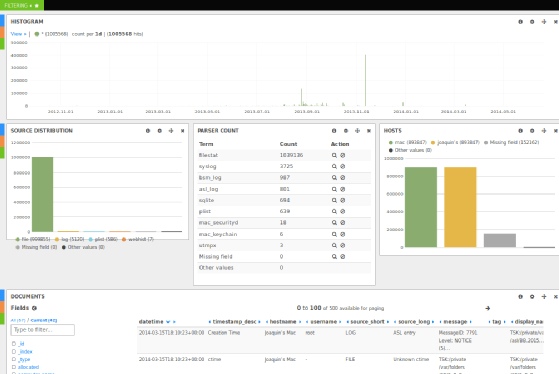Expand the Filtering section header

[21, 5]
